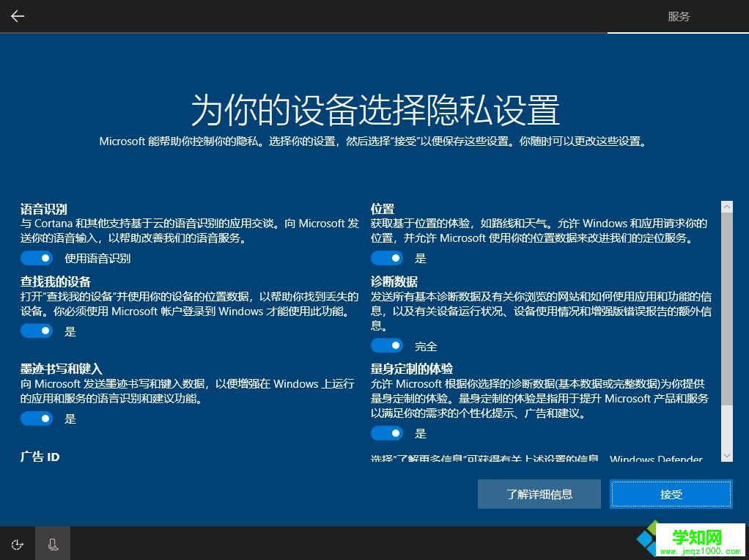This screenshot has width=749, height=560.
Task: Disable the 量身定制的体验 toggle
Action: pos(387,433)
